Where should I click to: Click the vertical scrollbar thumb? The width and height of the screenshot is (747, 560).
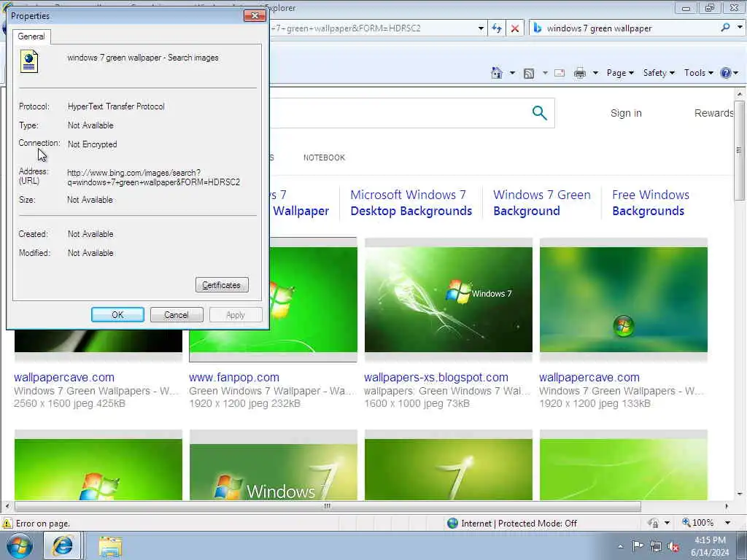tap(739, 150)
